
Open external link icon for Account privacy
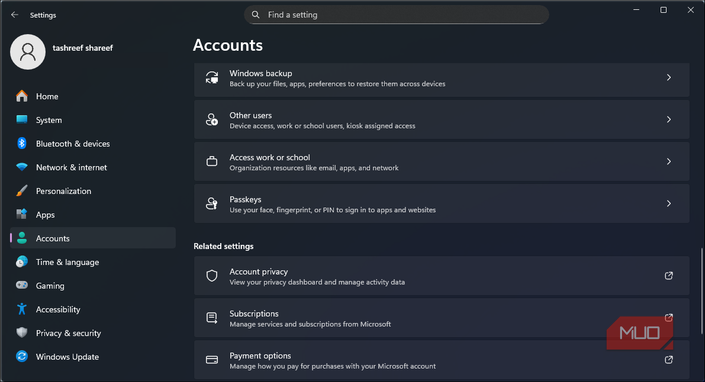coord(669,275)
